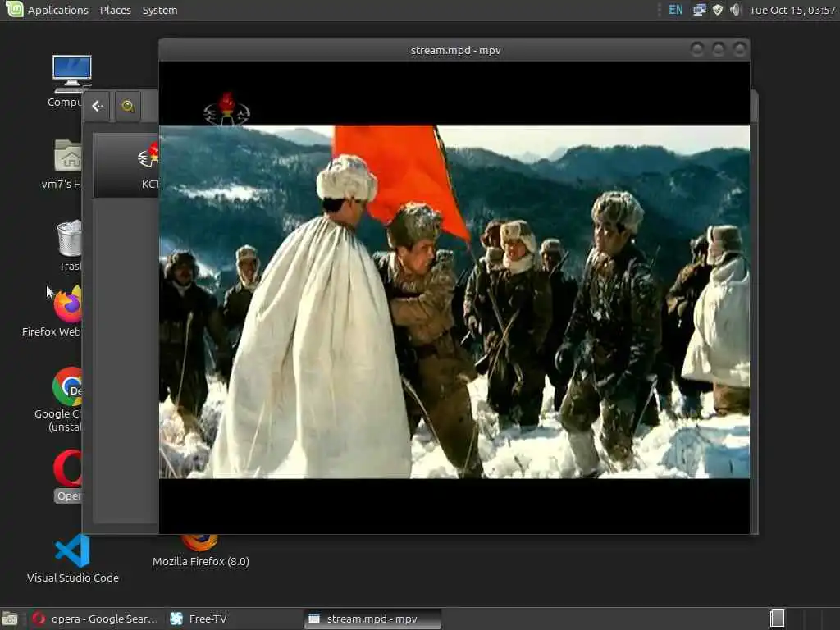Image resolution: width=840 pixels, height=630 pixels.
Task: Open the Applications menu
Action: coord(58,10)
